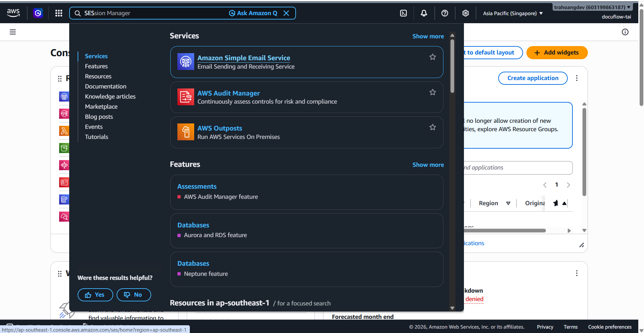The image size is (644, 333).
Task: Click the pin icon in the table header
Action: pos(556,203)
